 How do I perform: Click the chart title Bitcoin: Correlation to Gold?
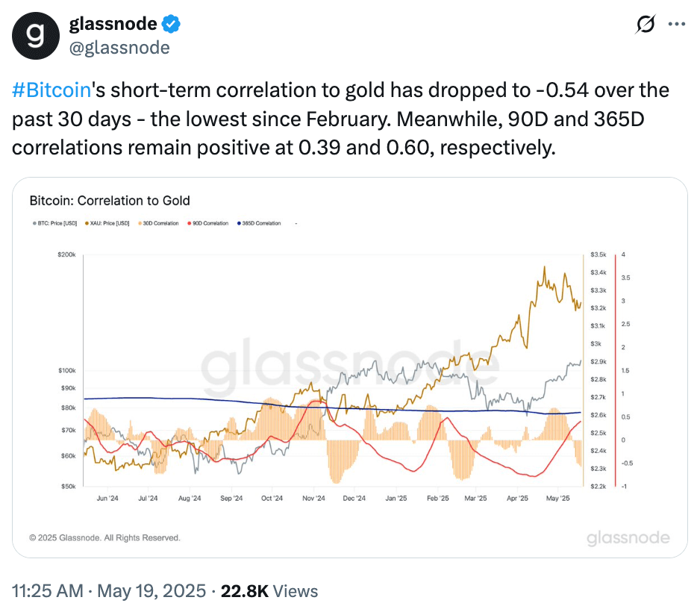coord(109,200)
